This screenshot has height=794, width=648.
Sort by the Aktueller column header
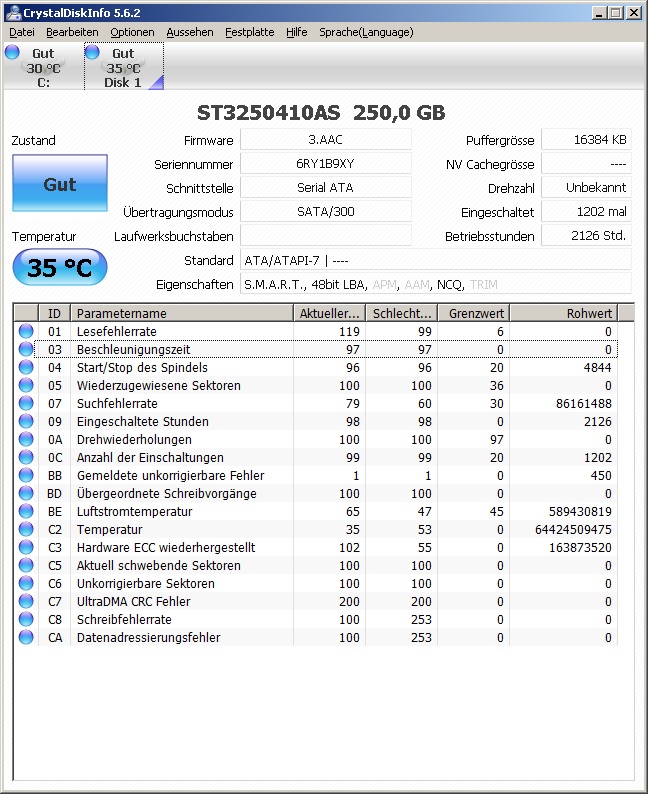pos(330,313)
